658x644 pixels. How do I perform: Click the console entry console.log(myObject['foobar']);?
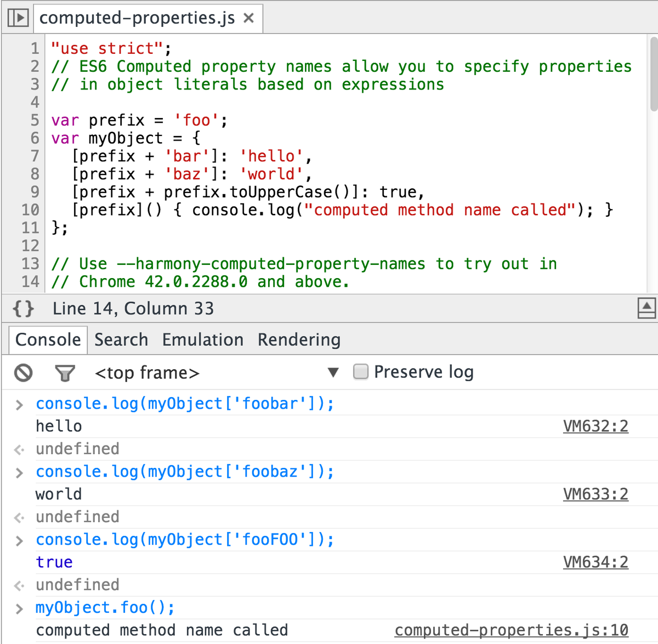pos(185,404)
